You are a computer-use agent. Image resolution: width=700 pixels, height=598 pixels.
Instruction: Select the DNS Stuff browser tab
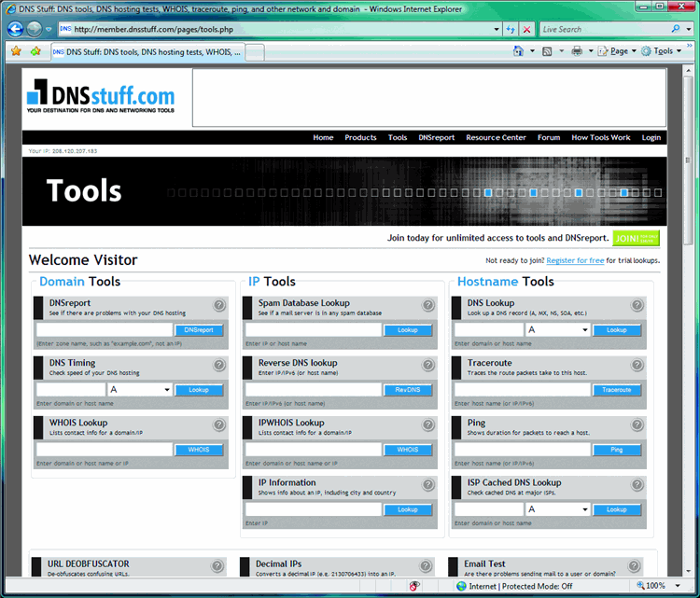tap(147, 51)
